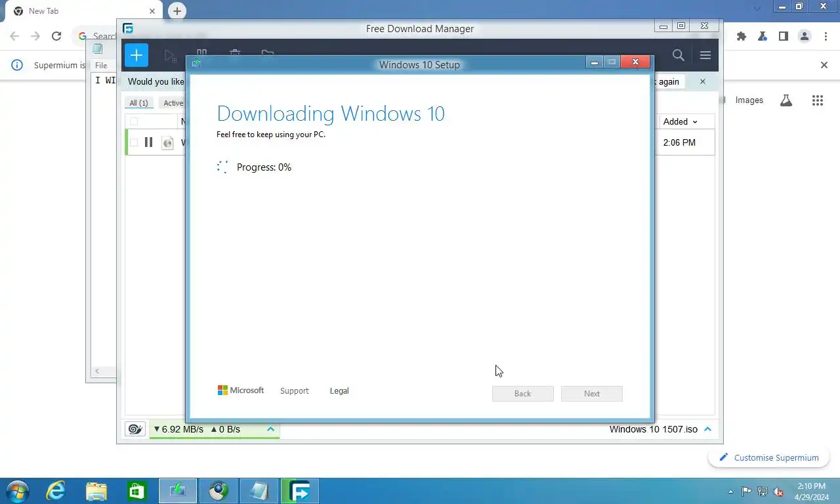Image resolution: width=840 pixels, height=504 pixels.
Task: Toggle snail speed-limit mode
Action: [x=135, y=429]
